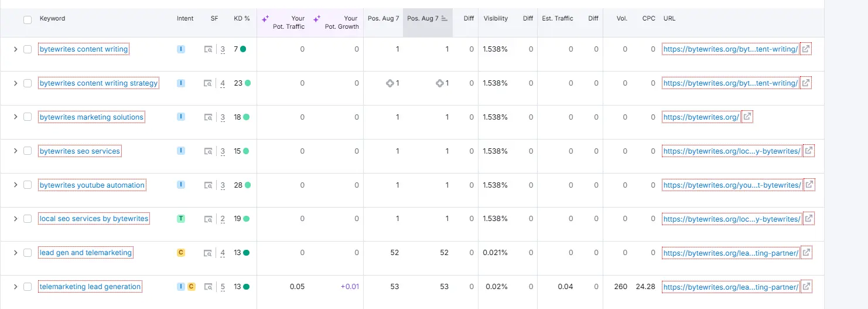Screen dimensions: 868x309
Task: Check the box for bytewrites content writing
Action: [28, 49]
